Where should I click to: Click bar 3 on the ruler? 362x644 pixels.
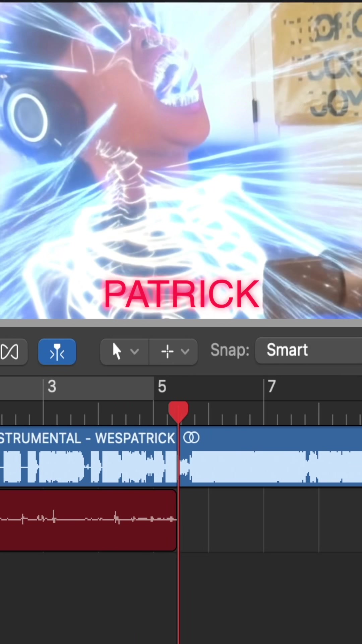coord(52,386)
